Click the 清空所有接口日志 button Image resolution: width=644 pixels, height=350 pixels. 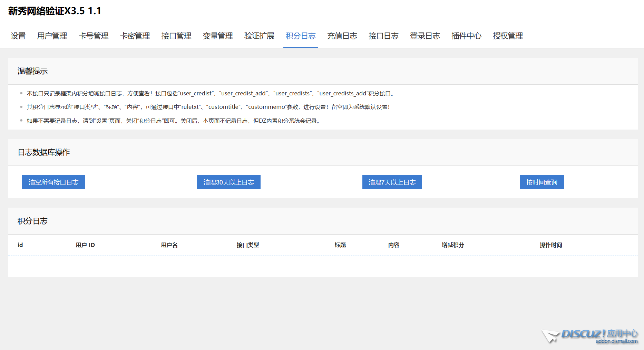(53, 182)
